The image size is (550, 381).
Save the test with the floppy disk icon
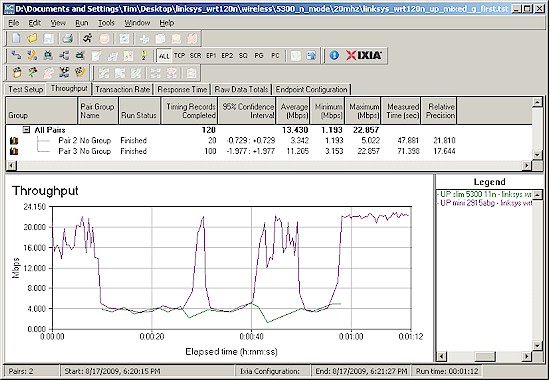pos(48,38)
